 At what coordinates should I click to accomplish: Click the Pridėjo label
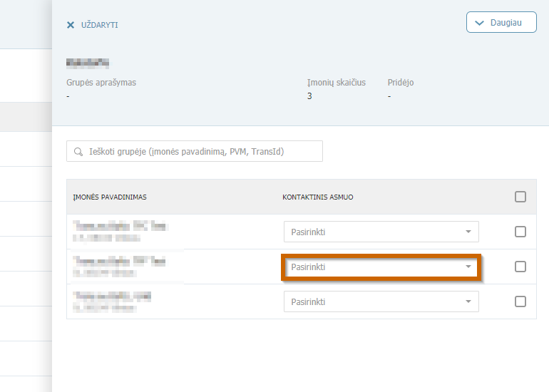(x=401, y=83)
